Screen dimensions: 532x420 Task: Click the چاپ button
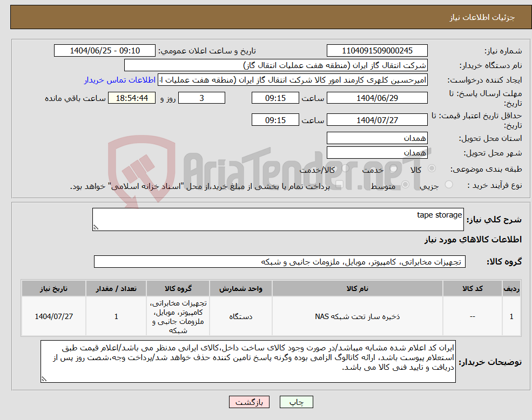click(295, 402)
